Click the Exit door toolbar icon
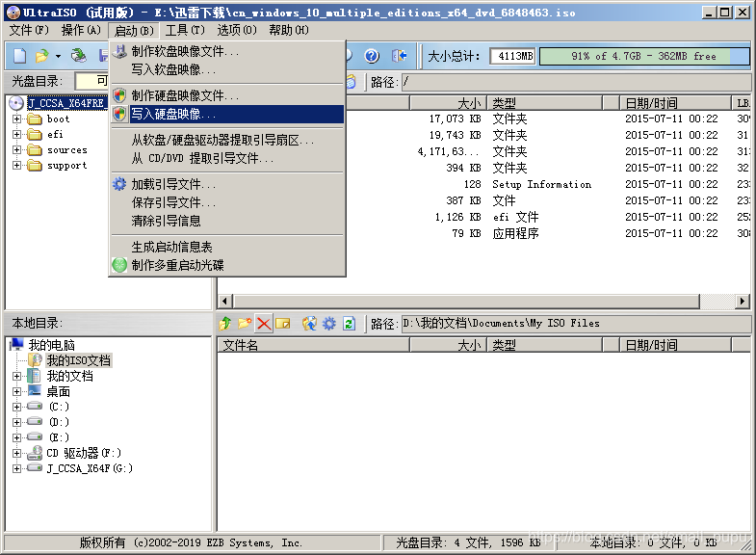The image size is (756, 555). 400,56
